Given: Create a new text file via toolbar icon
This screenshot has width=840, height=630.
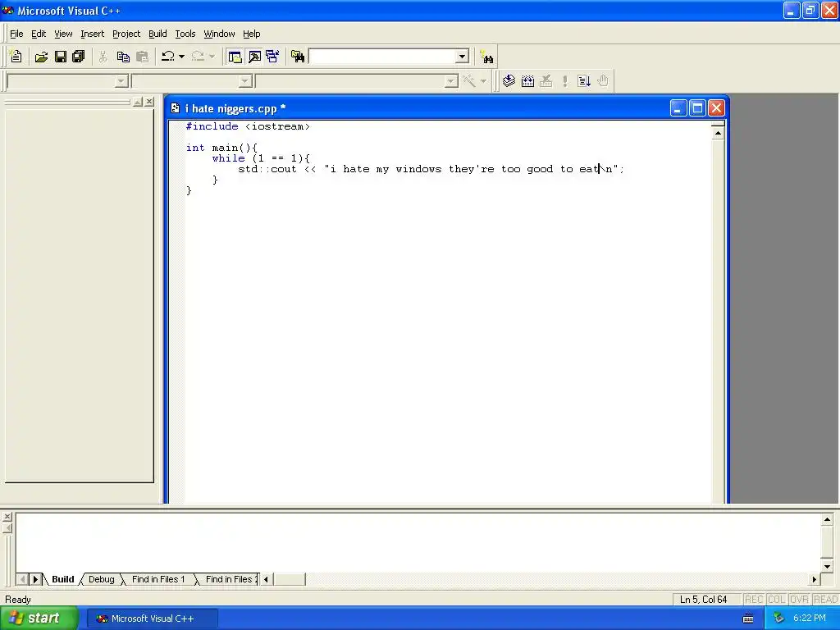Looking at the screenshot, I should click(x=16, y=57).
